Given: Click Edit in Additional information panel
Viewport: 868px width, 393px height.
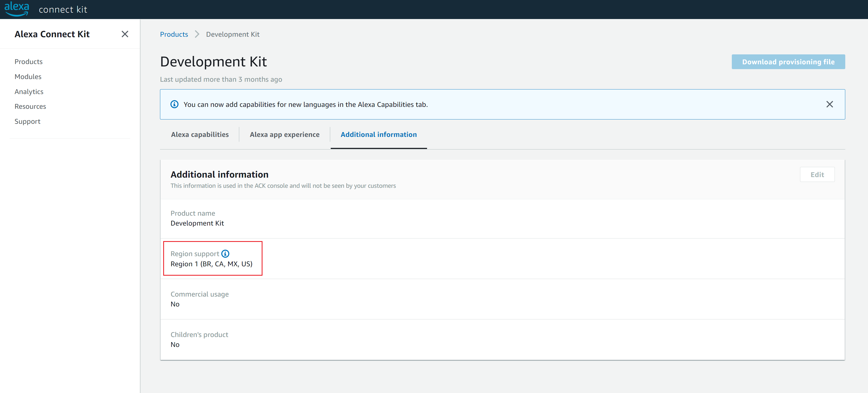Looking at the screenshot, I should click(x=817, y=174).
